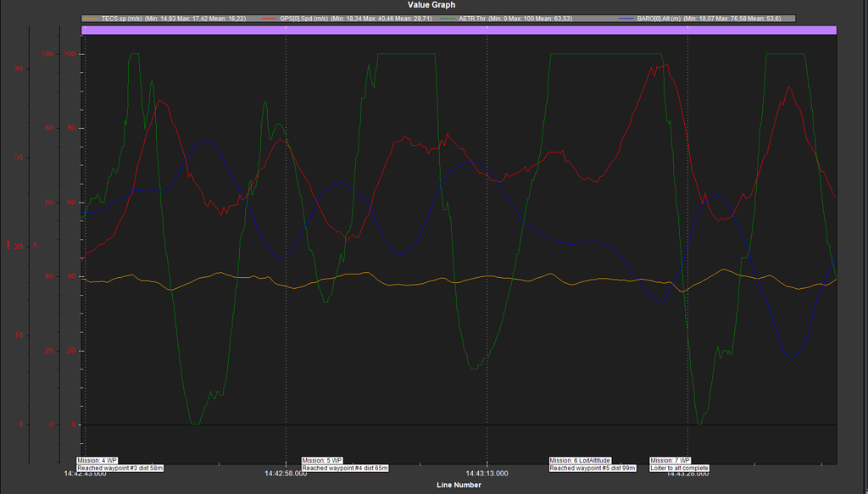Image resolution: width=868 pixels, height=494 pixels.
Task: Hide the GPS[0].Spd speed trace
Action: [x=305, y=16]
